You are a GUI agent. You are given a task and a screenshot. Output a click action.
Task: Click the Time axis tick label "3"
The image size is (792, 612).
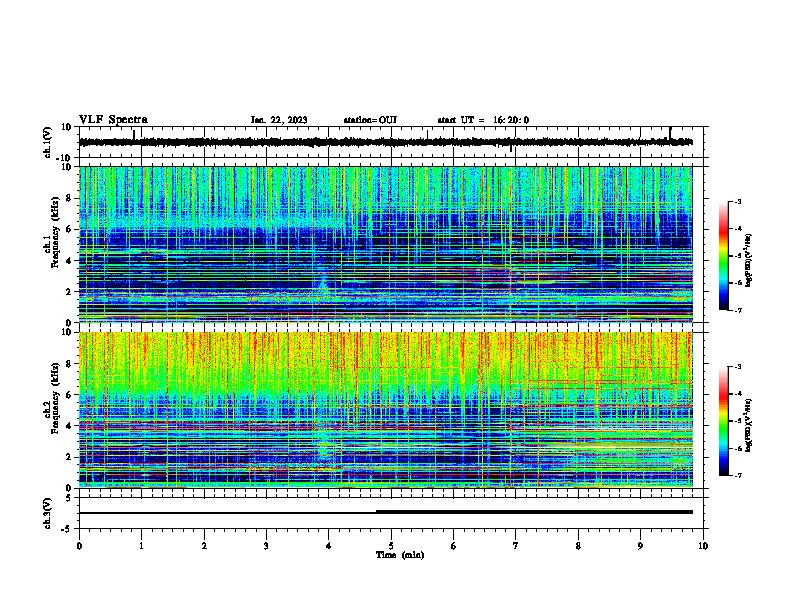[266, 546]
